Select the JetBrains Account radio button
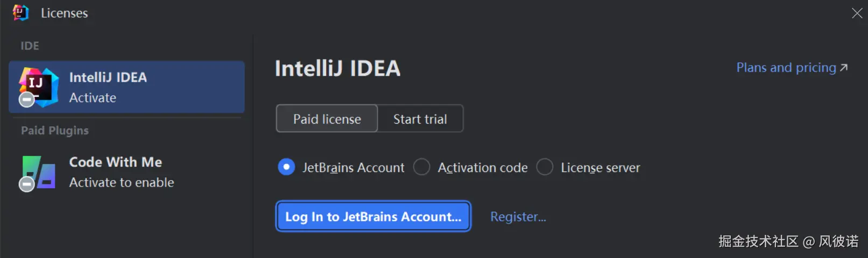The height and width of the screenshot is (258, 868). click(x=286, y=167)
